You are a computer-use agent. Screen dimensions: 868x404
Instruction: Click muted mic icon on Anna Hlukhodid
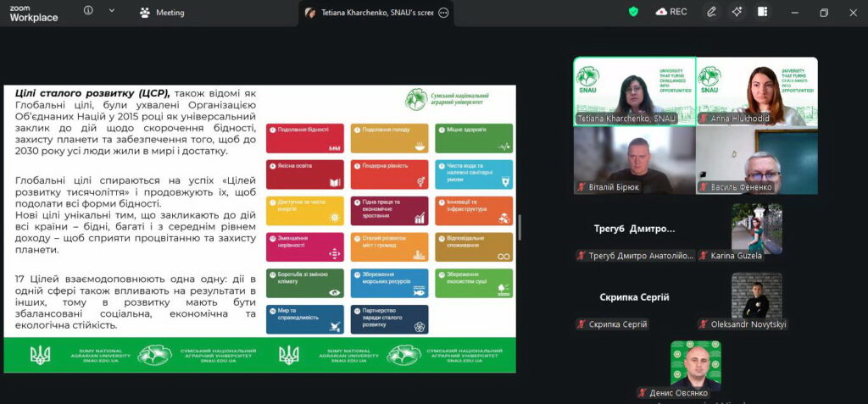pyautogui.click(x=703, y=119)
